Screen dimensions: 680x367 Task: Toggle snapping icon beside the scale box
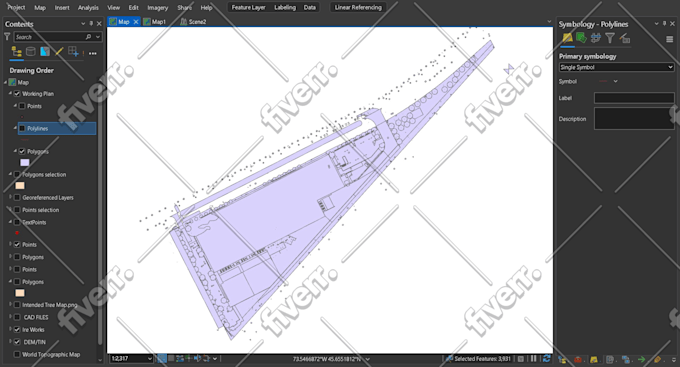162,359
